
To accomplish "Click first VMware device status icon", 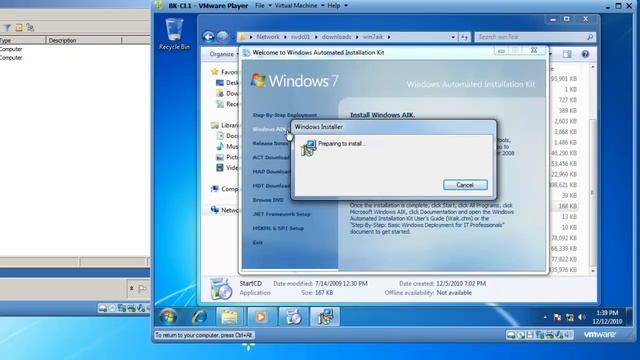I will [511, 335].
